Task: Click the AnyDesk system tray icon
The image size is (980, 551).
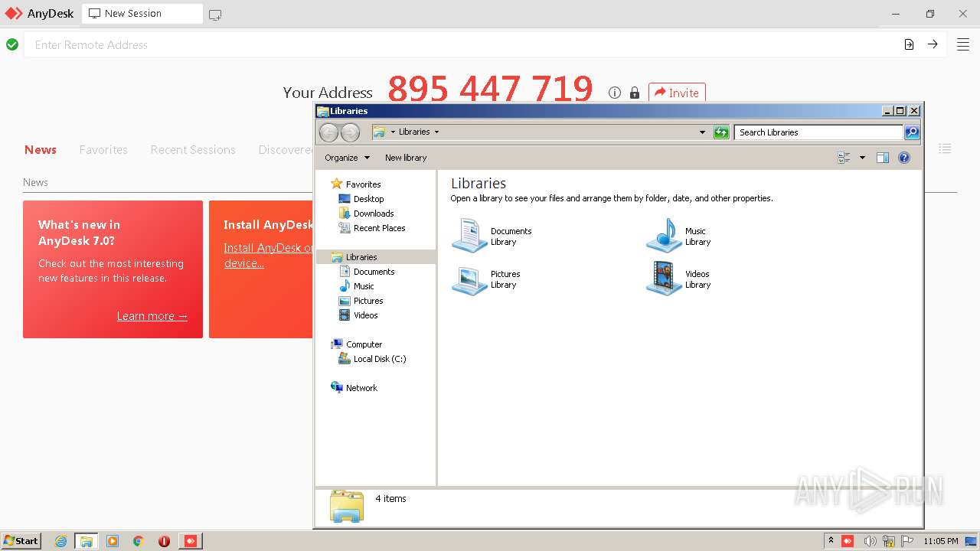Action: click(x=848, y=541)
